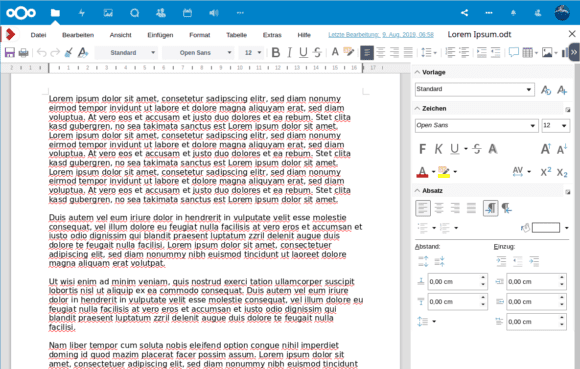Open sidebar Open Sans font combo box

(476, 125)
